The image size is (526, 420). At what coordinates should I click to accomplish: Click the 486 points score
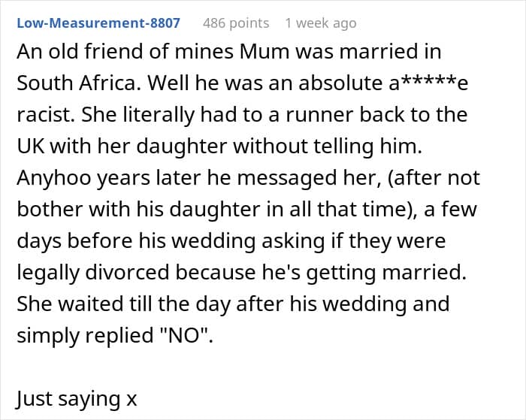(x=236, y=23)
